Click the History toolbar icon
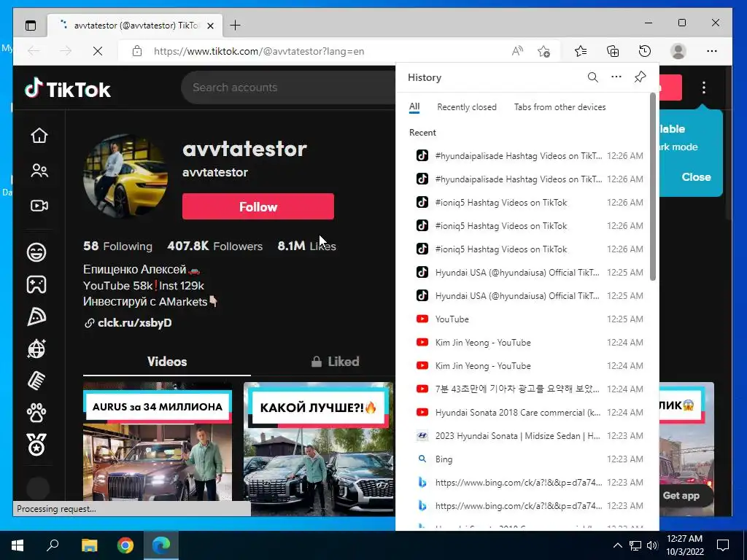 pyautogui.click(x=645, y=51)
